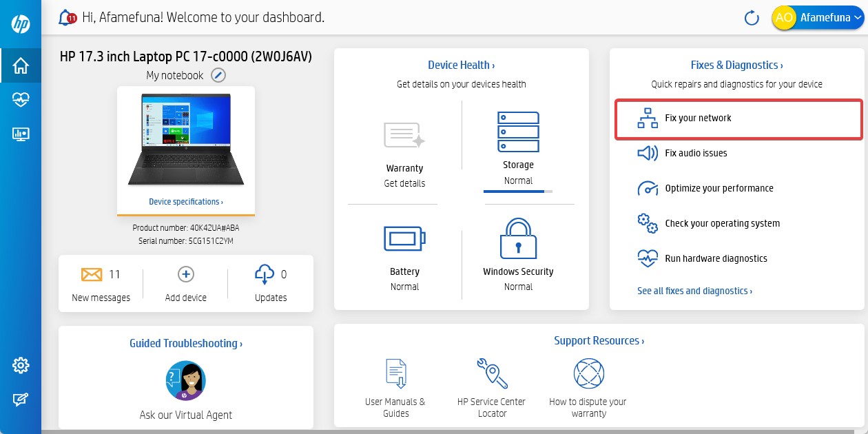This screenshot has width=868, height=434.
Task: Click the Warranty Get details text
Action: point(404,183)
